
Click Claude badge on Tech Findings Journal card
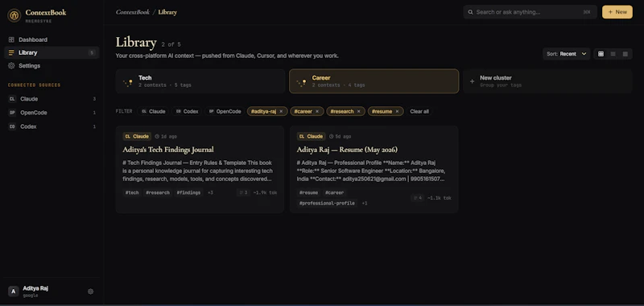pyautogui.click(x=137, y=136)
